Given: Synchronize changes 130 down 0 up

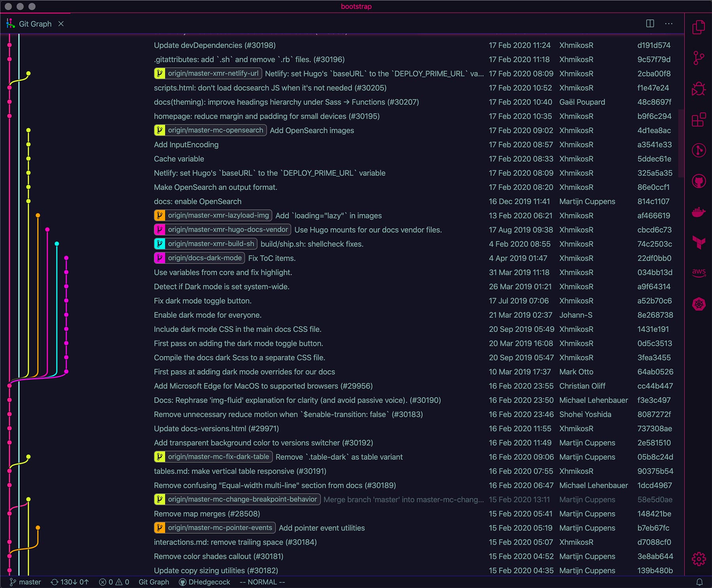Looking at the screenshot, I should (70, 582).
